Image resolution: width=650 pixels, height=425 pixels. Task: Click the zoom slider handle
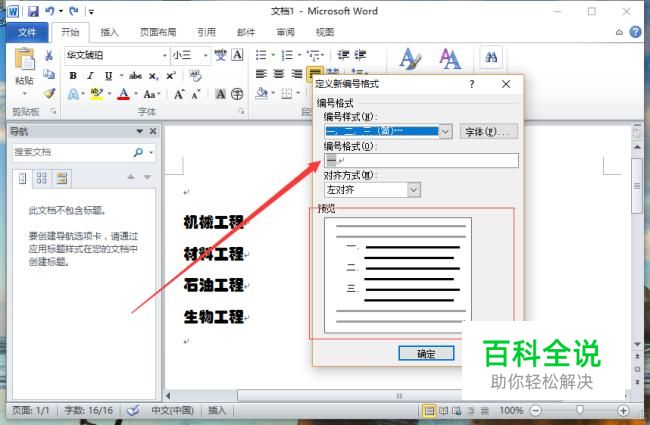[x=580, y=410]
